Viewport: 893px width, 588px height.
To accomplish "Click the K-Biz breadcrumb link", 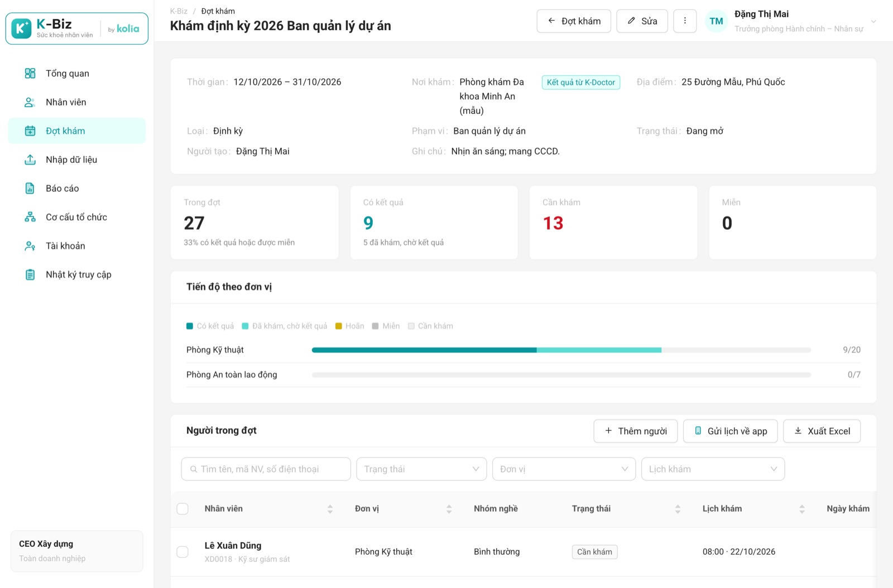I will point(179,11).
